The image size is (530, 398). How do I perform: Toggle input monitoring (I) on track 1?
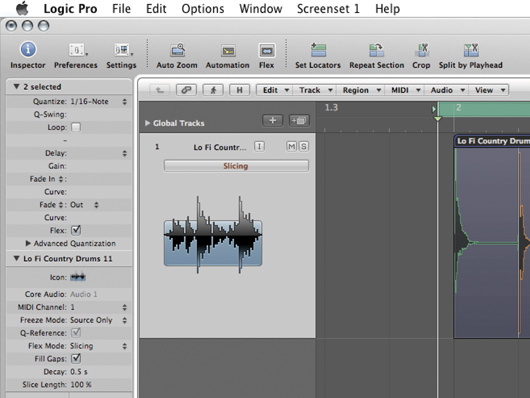(259, 146)
